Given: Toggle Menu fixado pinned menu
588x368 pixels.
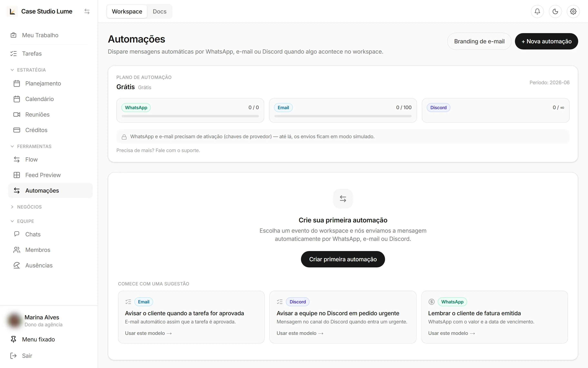Looking at the screenshot, I should 50,340.
